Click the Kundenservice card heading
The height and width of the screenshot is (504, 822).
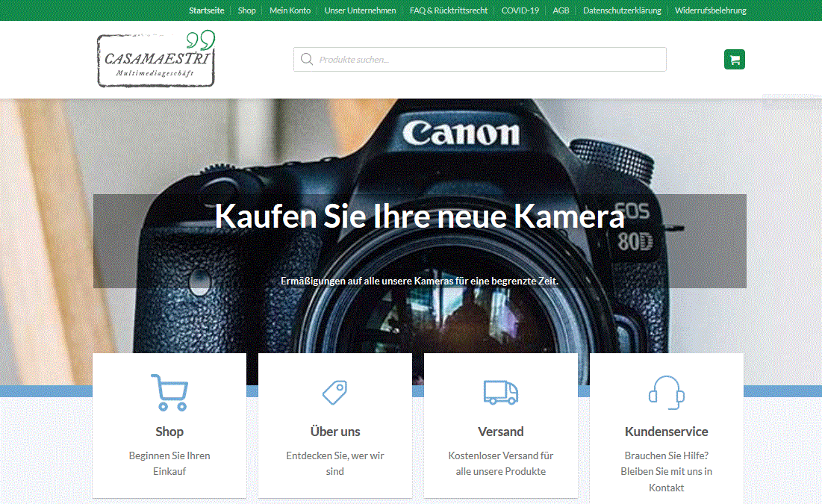pyautogui.click(x=666, y=432)
